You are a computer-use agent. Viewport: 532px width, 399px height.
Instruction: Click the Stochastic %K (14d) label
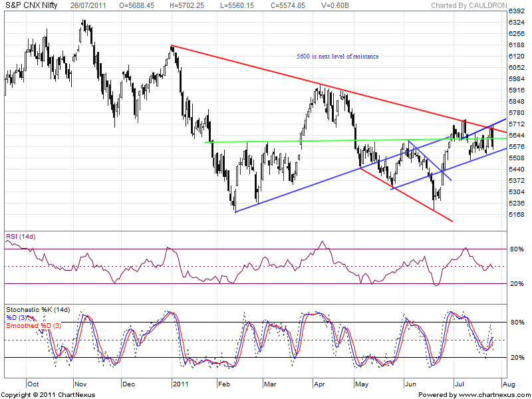point(37,310)
